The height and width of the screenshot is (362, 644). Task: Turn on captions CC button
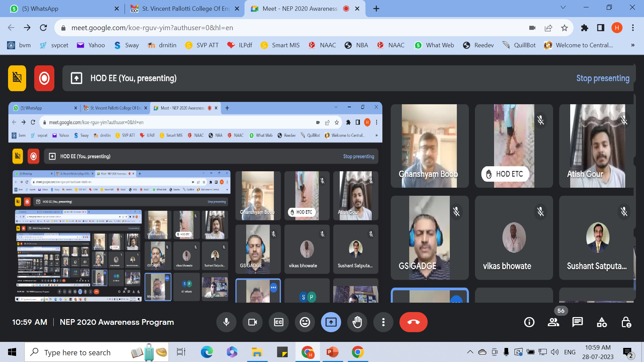pos(278,322)
